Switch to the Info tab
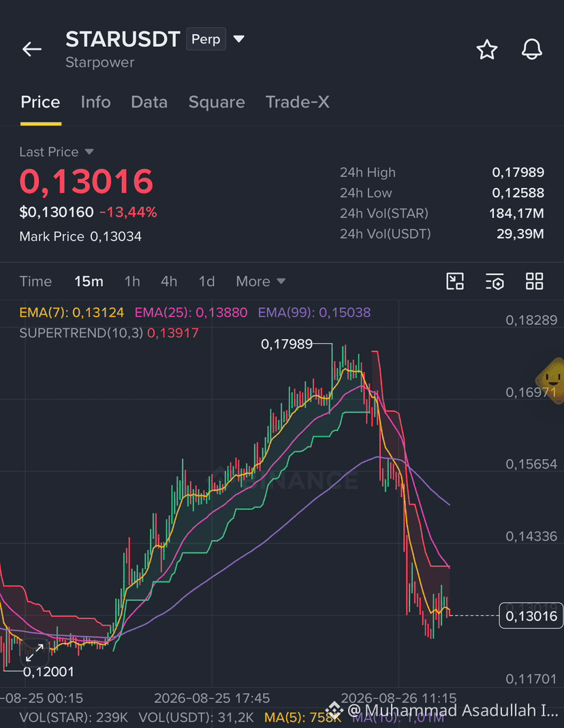The width and height of the screenshot is (564, 728). coord(95,102)
